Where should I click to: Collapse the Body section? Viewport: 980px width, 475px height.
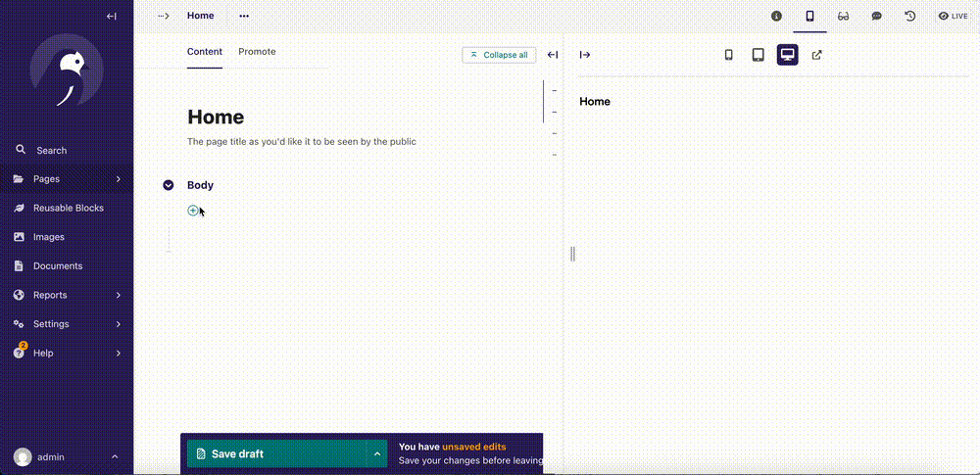tap(169, 185)
